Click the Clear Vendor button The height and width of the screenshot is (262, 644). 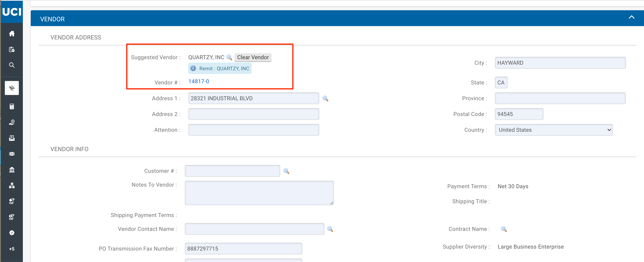pos(253,57)
